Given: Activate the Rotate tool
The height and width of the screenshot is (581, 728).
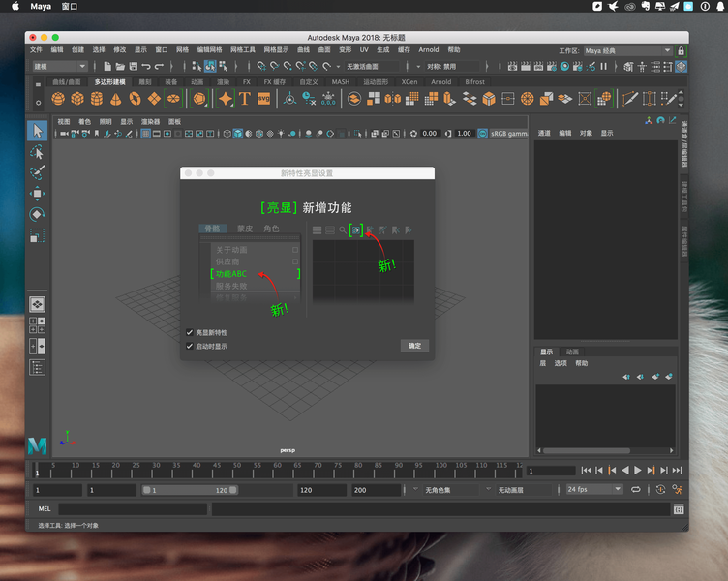Looking at the screenshot, I should coord(37,214).
